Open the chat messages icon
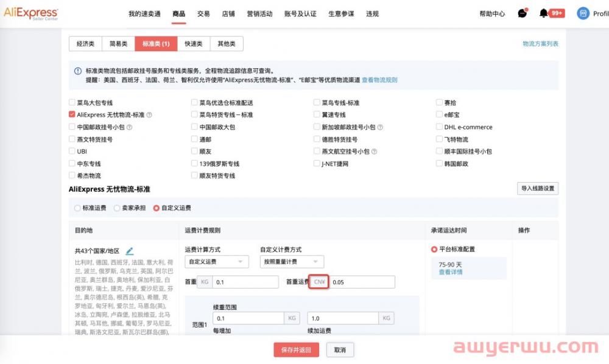The width and height of the screenshot is (609, 364). [x=523, y=13]
